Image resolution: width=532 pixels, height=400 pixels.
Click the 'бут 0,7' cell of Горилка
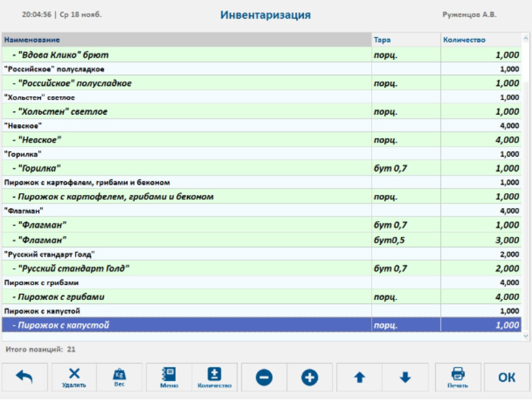406,168
